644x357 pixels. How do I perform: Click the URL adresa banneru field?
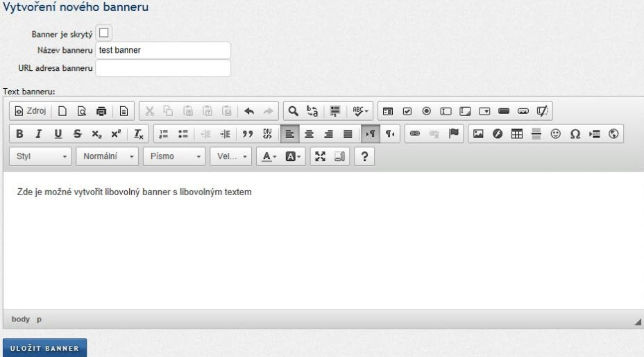[162, 68]
